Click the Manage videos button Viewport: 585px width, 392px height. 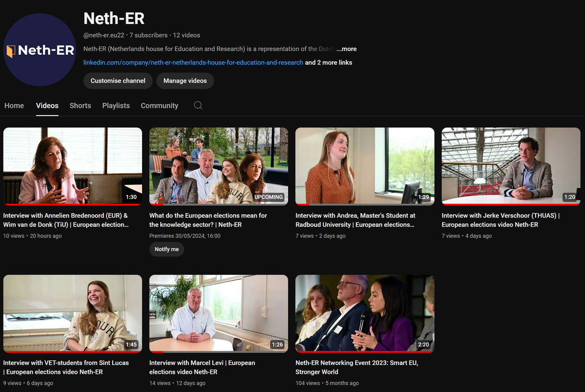tap(185, 80)
